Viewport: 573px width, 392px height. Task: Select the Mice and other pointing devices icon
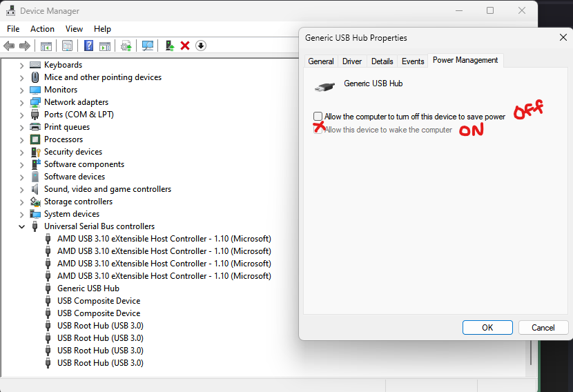(35, 77)
